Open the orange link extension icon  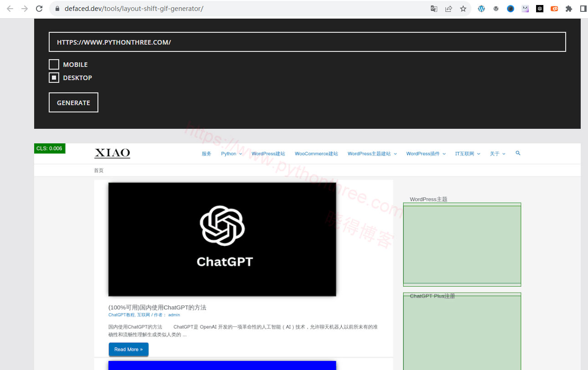pos(554,9)
